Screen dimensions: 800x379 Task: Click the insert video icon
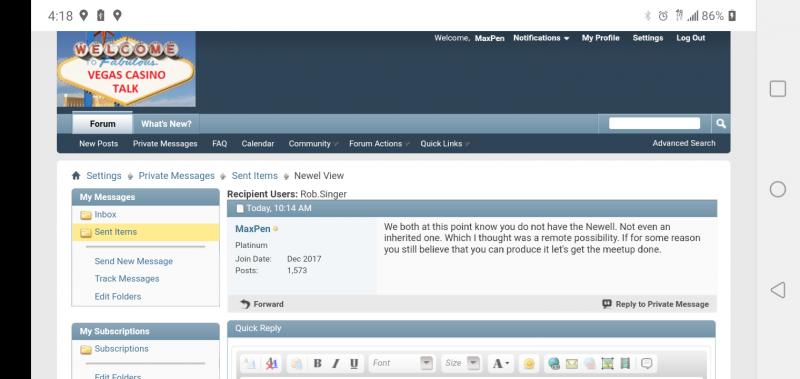(625, 363)
